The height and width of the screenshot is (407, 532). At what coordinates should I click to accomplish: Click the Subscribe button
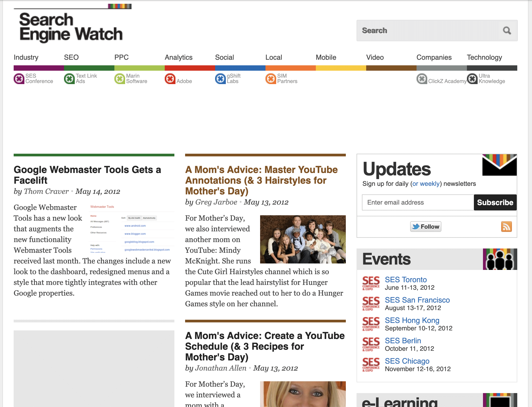(495, 202)
